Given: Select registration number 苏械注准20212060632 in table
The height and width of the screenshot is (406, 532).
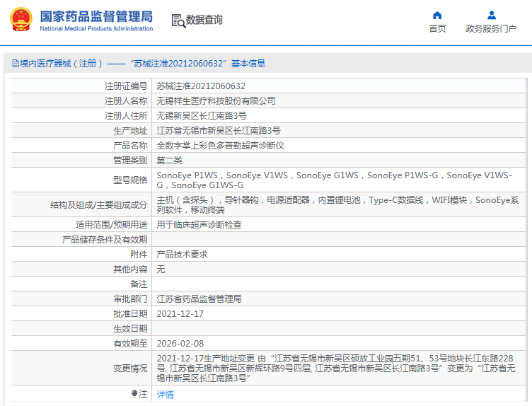Looking at the screenshot, I should pyautogui.click(x=196, y=86).
